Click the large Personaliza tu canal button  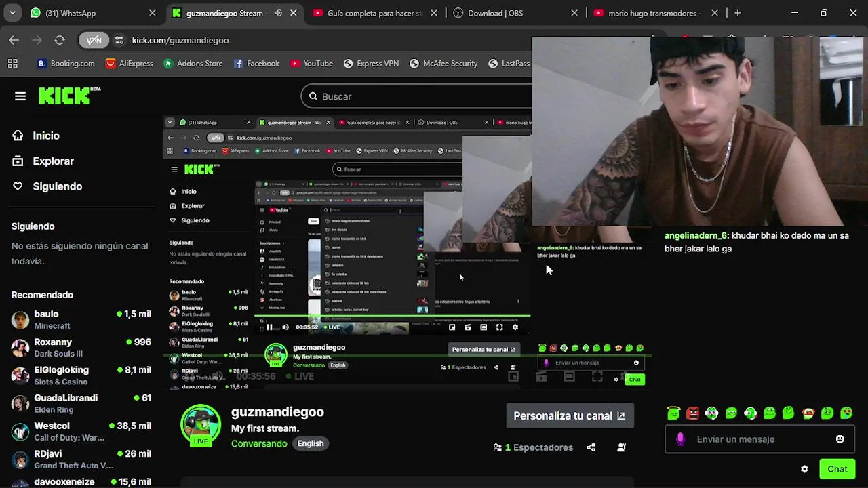(570, 415)
